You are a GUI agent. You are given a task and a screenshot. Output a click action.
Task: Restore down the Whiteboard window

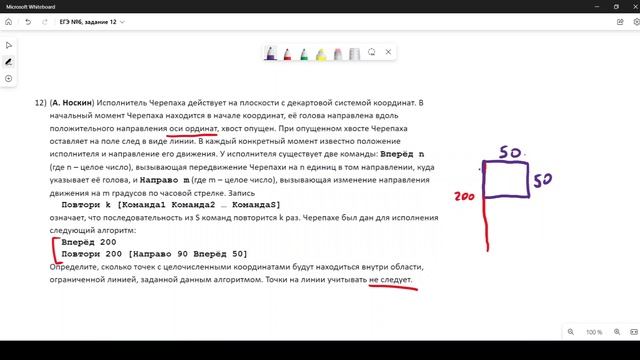point(616,7)
